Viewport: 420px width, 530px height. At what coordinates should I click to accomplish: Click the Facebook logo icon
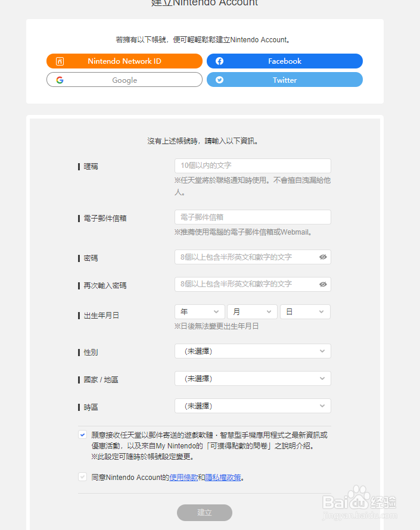(x=219, y=61)
